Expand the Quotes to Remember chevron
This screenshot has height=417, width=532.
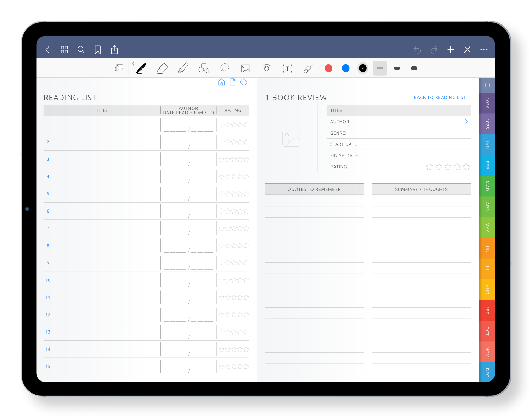[x=359, y=189]
